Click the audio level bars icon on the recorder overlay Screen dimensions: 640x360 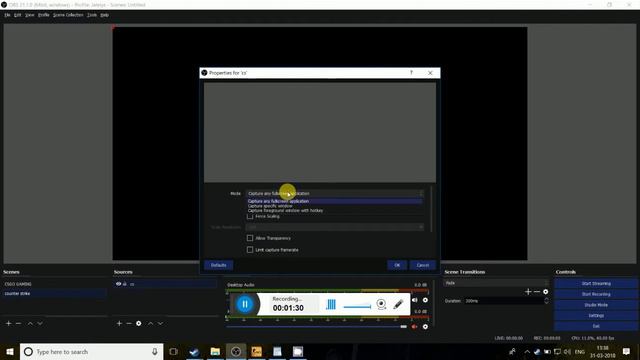(331, 304)
